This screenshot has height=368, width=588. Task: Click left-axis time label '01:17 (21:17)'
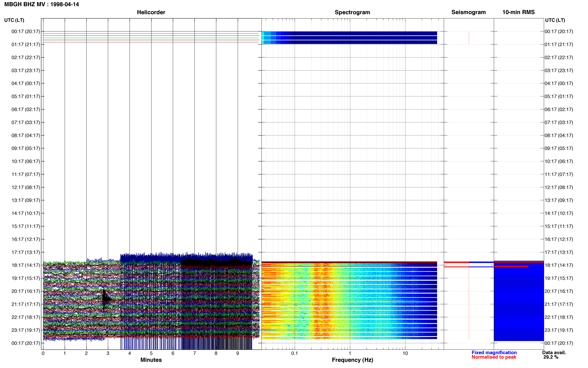point(26,45)
